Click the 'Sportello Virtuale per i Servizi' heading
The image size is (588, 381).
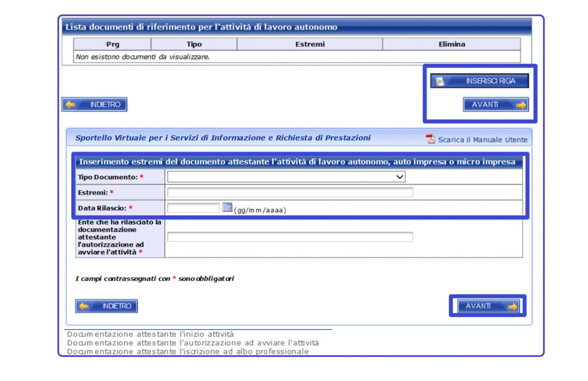point(223,138)
